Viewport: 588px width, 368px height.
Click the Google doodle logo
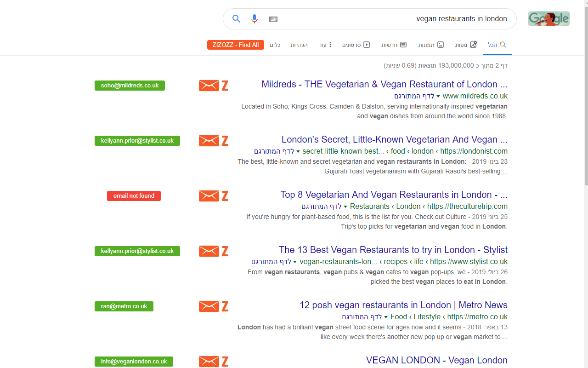pyautogui.click(x=548, y=18)
